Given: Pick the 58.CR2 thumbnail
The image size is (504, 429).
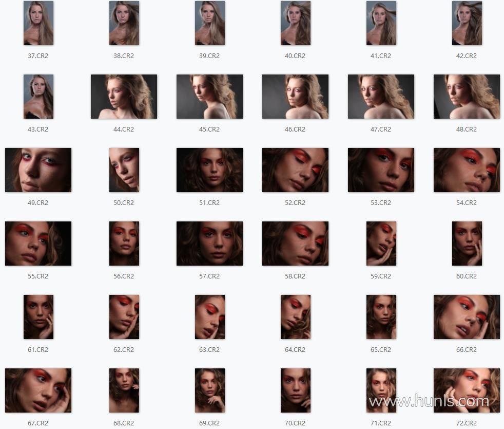Looking at the screenshot, I should (x=296, y=244).
